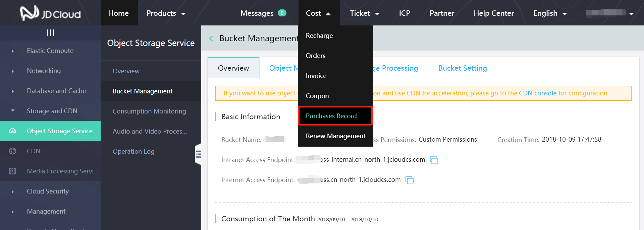Screen dimensions: 644x230
Task: Switch to the Image Processing tab
Action: pos(396,68)
